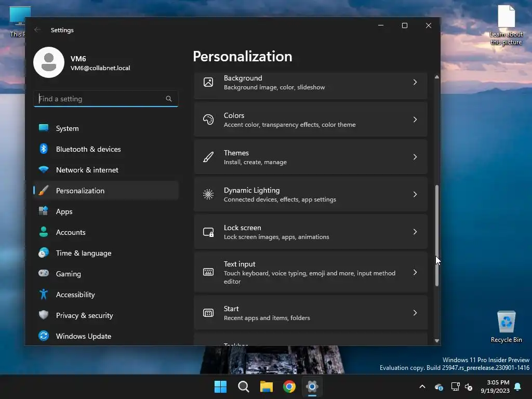Open taskbar Search
The height and width of the screenshot is (399, 532).
244,387
